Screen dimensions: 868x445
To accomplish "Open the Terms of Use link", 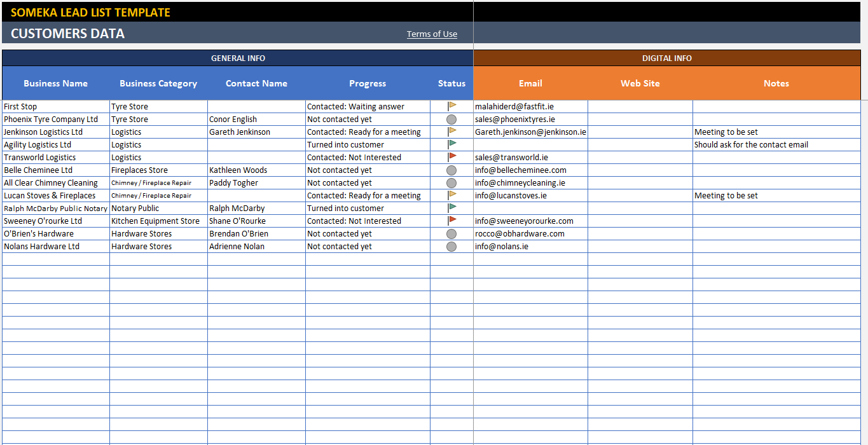I will click(x=432, y=34).
